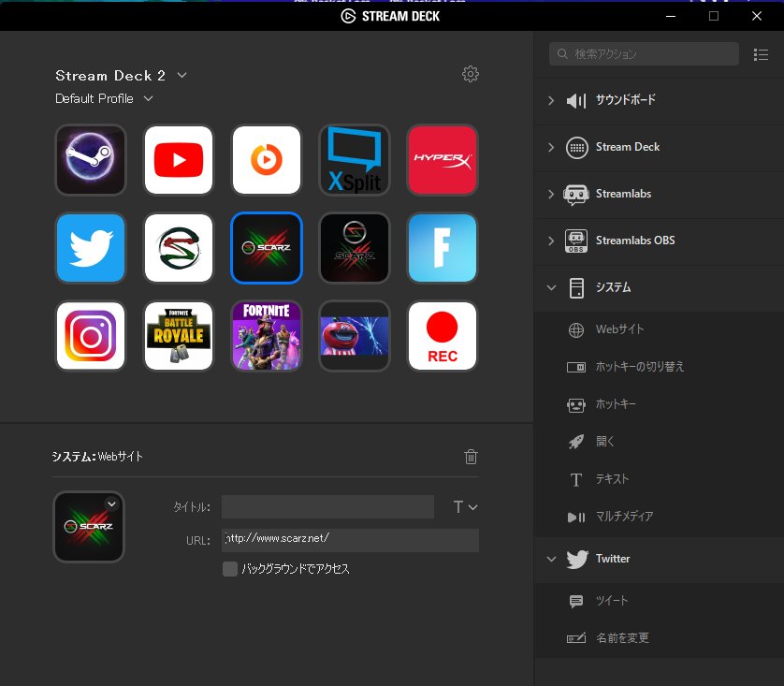Select the red REC key
784x686 pixels.
tap(443, 335)
